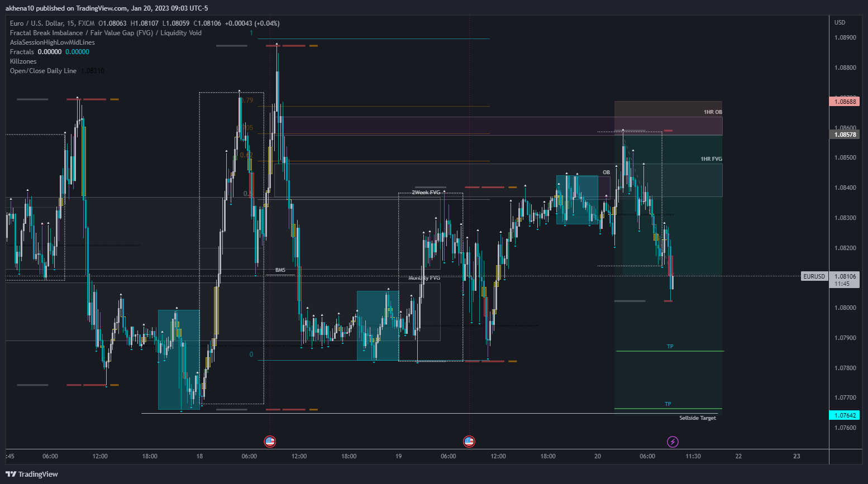
Task: Click the upper TP level label
Action: click(670, 347)
